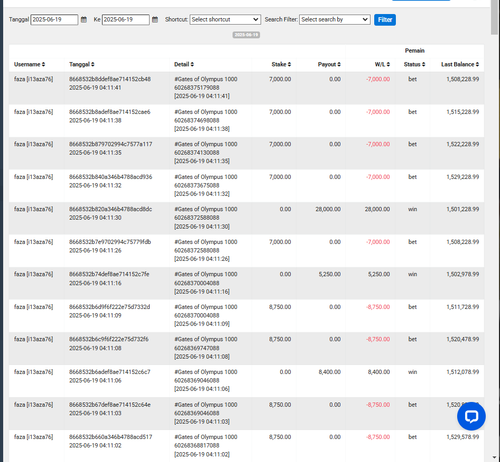Click the page vertical scrollbar thumb
Viewport: 500px width, 462px height.
(x=494, y=17)
